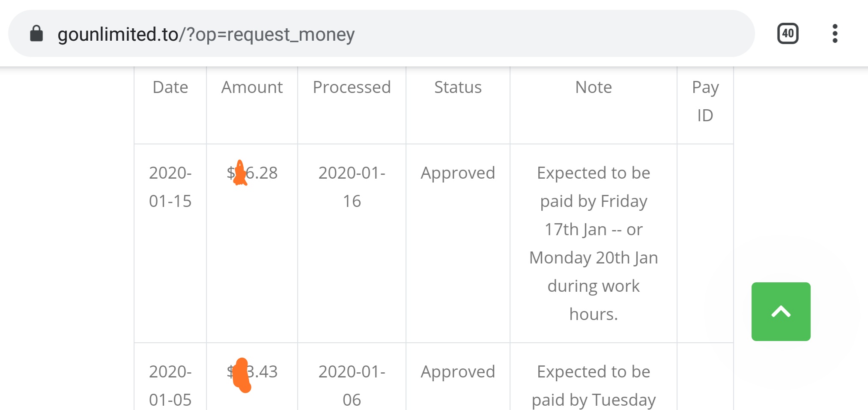Click the Pay ID column header

(x=705, y=101)
